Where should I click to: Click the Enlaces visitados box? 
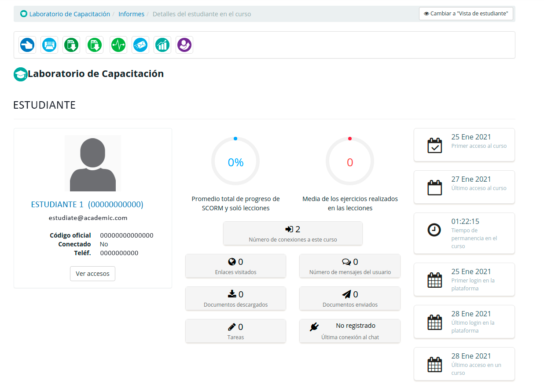[x=235, y=266]
